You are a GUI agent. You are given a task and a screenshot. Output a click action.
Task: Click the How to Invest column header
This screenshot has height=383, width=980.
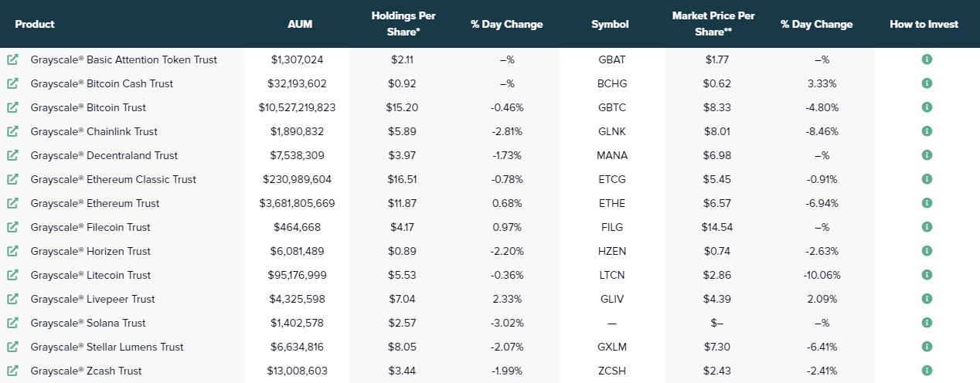924,24
